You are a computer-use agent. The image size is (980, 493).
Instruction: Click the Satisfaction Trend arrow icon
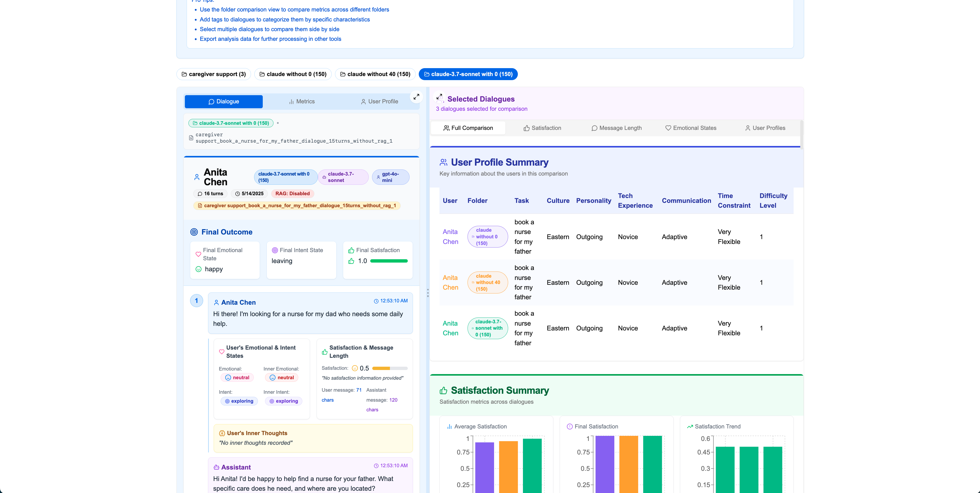tap(690, 426)
